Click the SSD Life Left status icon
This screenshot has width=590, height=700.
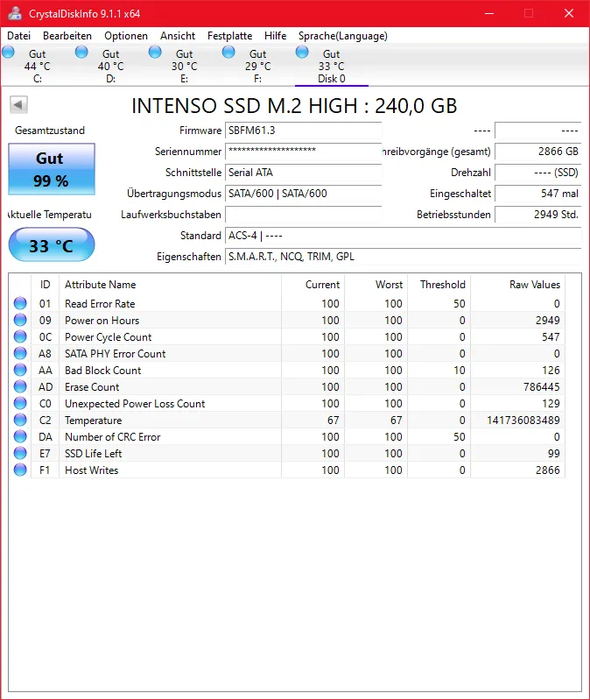(x=20, y=454)
